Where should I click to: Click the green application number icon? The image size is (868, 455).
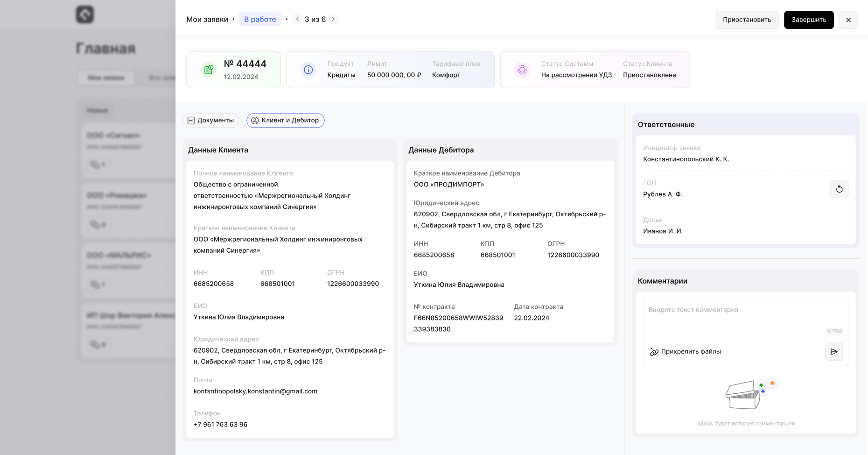click(x=209, y=70)
